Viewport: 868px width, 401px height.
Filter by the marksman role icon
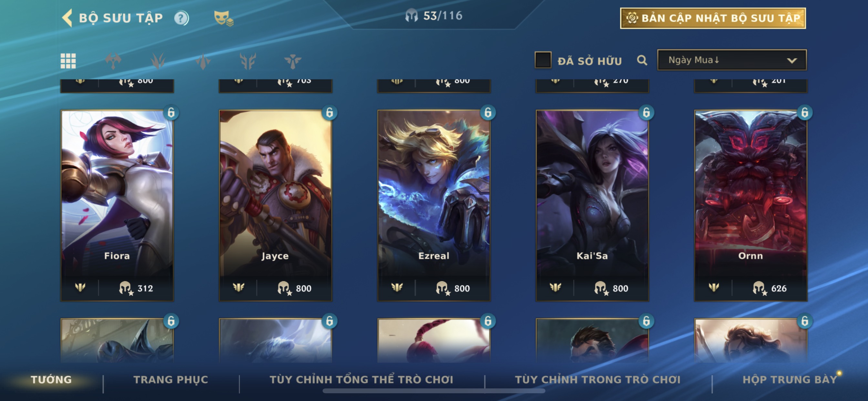248,61
